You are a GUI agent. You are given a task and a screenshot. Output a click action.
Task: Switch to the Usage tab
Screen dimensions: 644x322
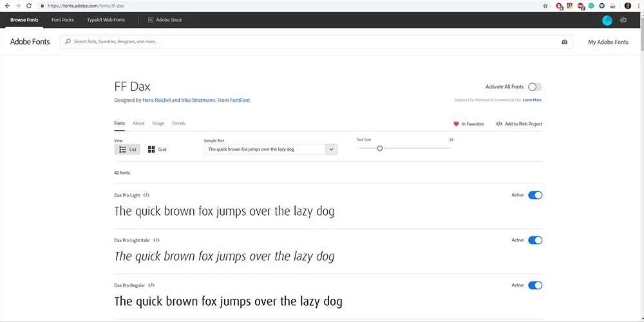pos(158,123)
